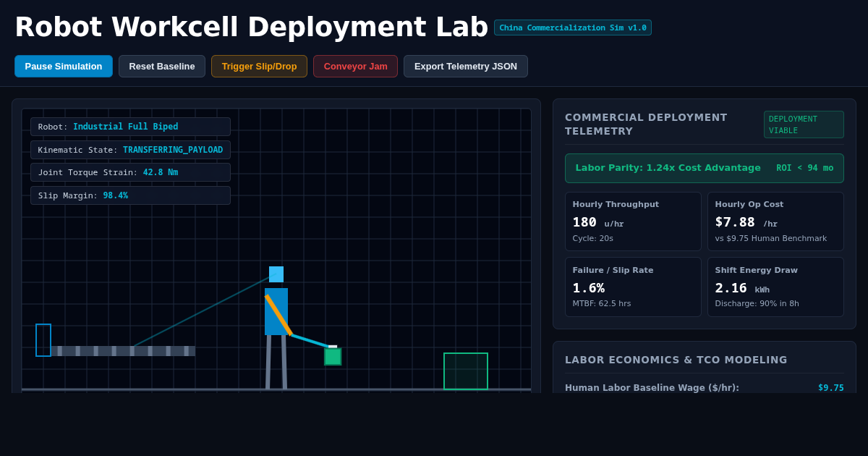Click the Slip Margin 98.4% readout
The height and width of the screenshot is (456, 868).
point(130,195)
